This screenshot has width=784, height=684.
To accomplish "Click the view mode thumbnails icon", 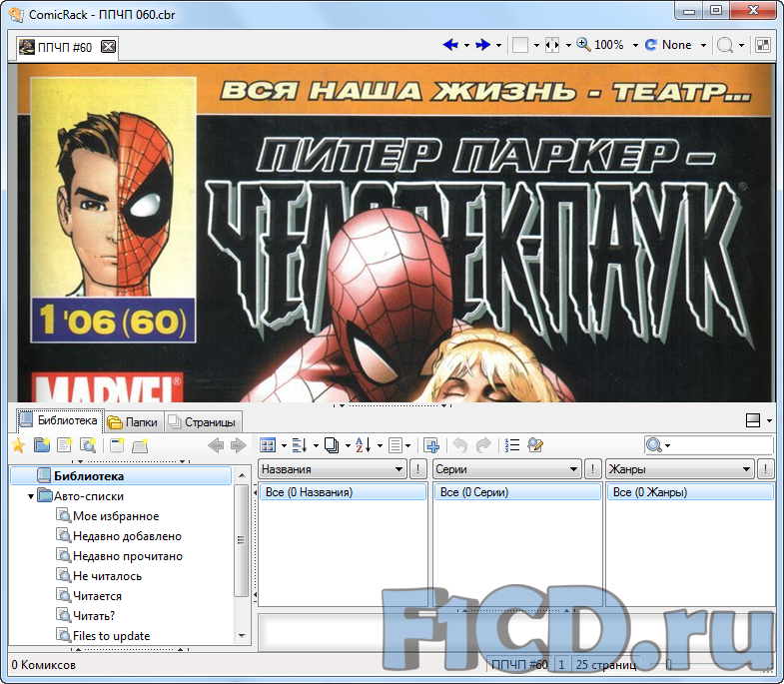I will [x=268, y=445].
